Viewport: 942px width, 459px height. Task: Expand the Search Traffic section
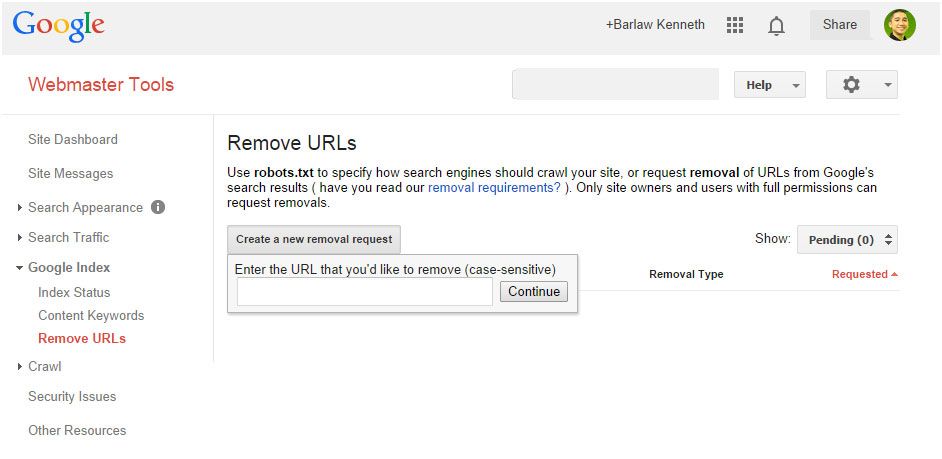click(20, 238)
